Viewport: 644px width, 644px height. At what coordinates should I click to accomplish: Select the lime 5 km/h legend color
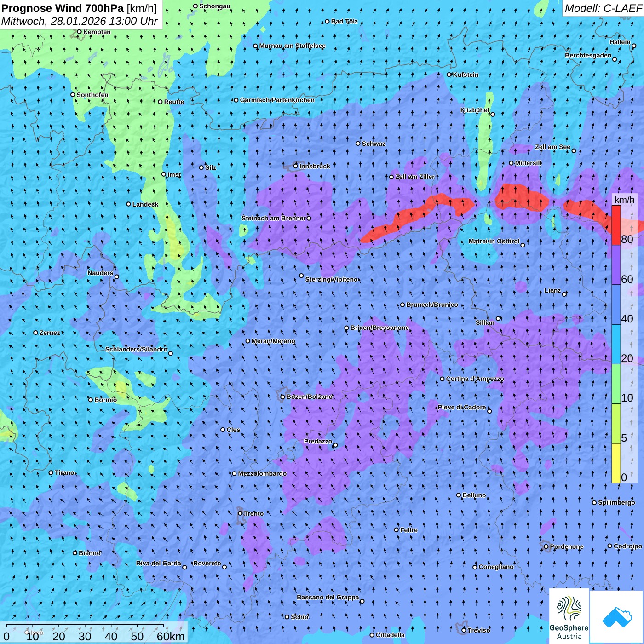(x=616, y=424)
